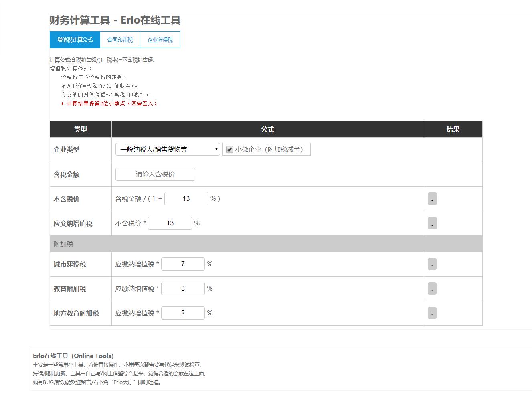Click the 教育附加税 result box
The image size is (532, 407).
coord(432,289)
